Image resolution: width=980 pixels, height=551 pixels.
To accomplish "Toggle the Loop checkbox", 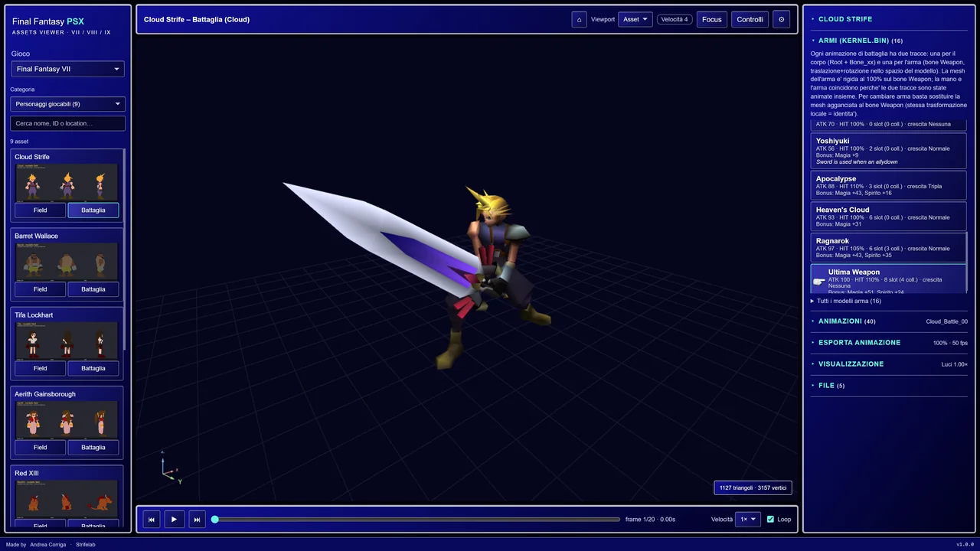I will [x=770, y=519].
